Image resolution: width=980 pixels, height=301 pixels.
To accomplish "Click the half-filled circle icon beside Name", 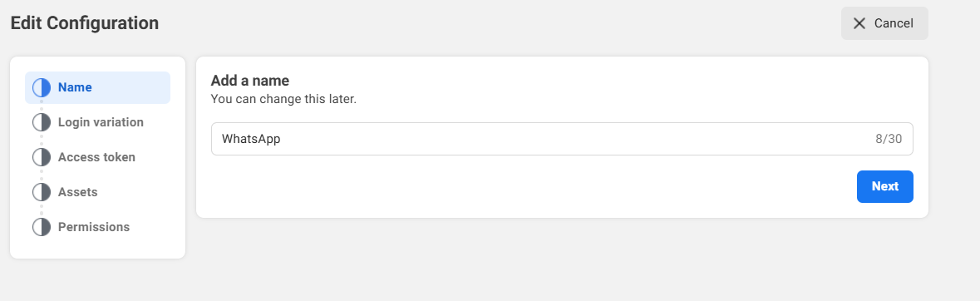I will coord(42,87).
